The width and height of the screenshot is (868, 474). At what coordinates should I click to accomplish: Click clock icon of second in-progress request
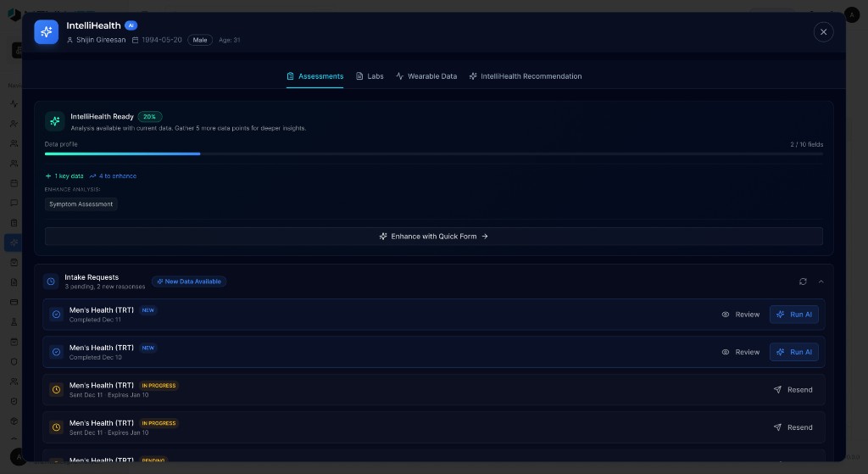tap(57, 427)
